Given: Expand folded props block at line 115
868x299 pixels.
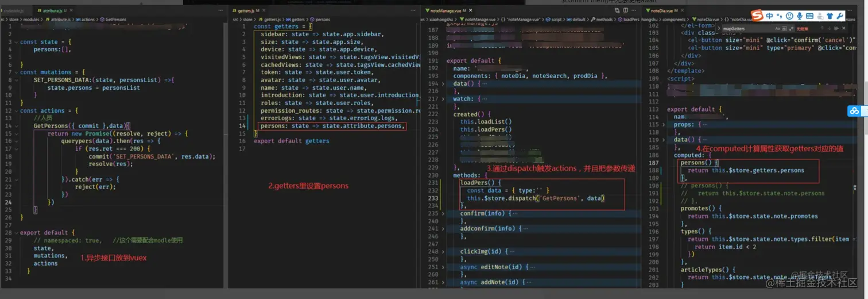Looking at the screenshot, I should tap(664, 124).
